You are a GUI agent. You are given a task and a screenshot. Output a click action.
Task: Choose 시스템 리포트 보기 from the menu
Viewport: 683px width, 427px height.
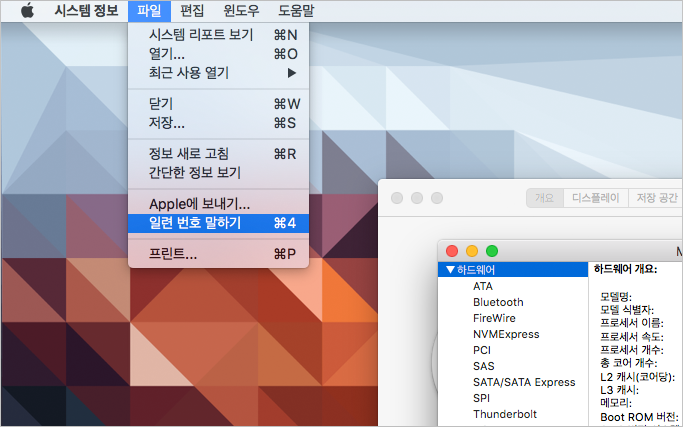(x=218, y=35)
